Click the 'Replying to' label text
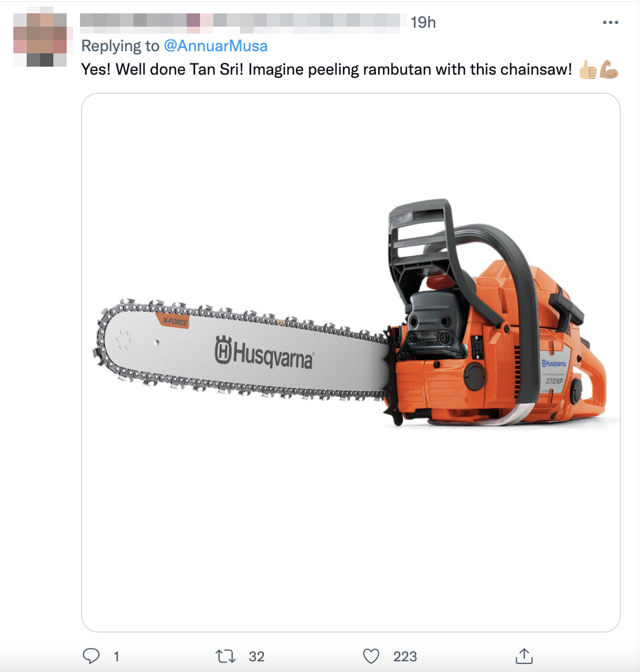The image size is (640, 672). point(120,46)
